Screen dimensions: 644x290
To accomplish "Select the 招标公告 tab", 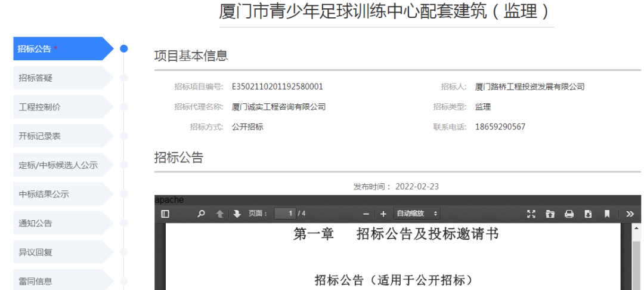I will click(x=63, y=49).
